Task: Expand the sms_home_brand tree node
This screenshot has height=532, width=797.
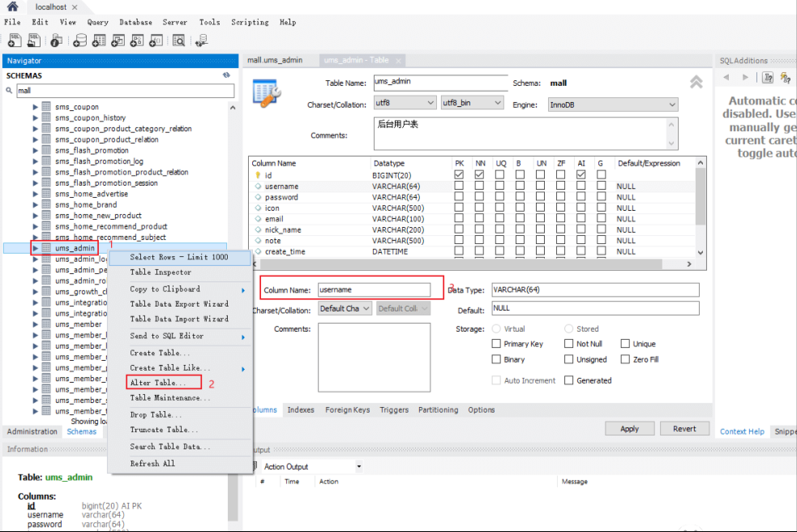Action: point(35,204)
